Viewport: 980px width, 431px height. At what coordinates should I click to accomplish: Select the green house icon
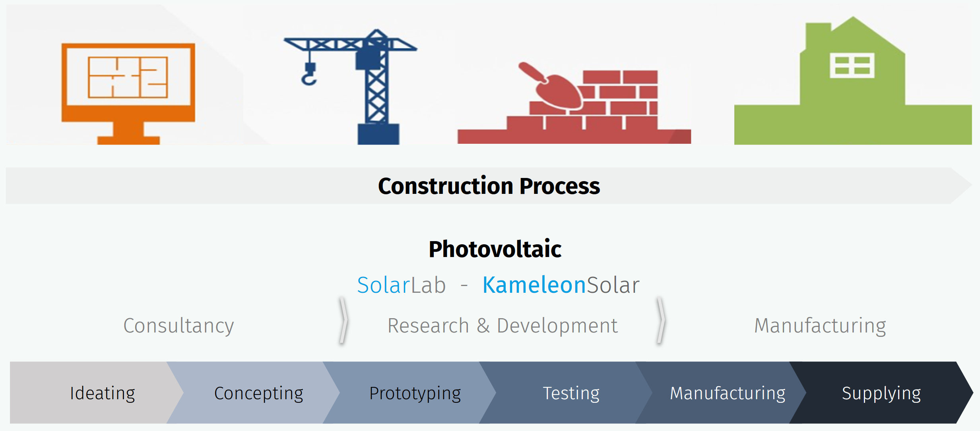(853, 80)
